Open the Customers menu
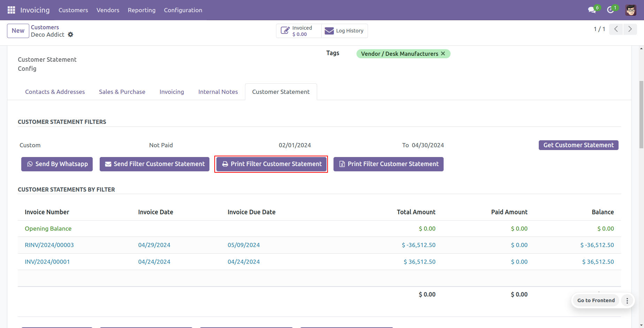Viewport: 644px width, 328px height. [73, 10]
